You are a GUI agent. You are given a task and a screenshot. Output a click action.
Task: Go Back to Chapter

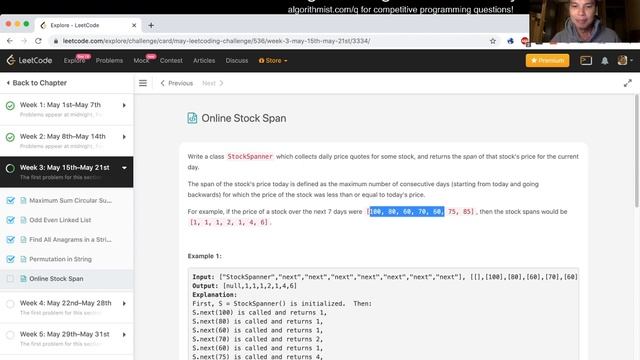36,83
